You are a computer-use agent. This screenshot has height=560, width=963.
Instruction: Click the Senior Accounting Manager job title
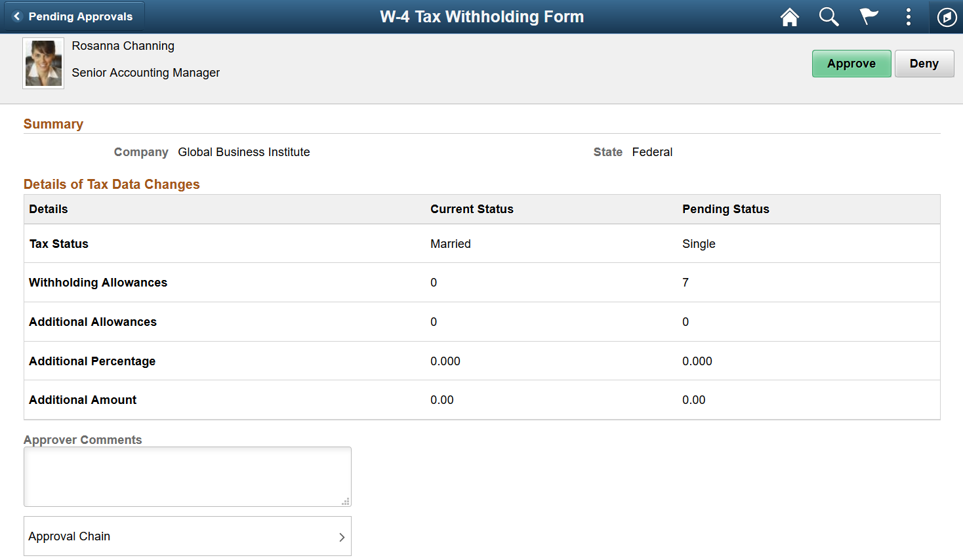(146, 73)
